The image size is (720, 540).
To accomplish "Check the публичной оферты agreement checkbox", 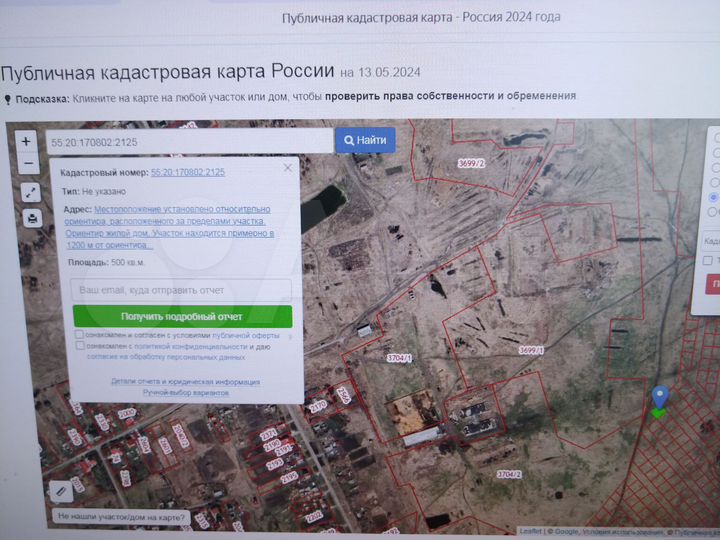I will pyautogui.click(x=79, y=335).
